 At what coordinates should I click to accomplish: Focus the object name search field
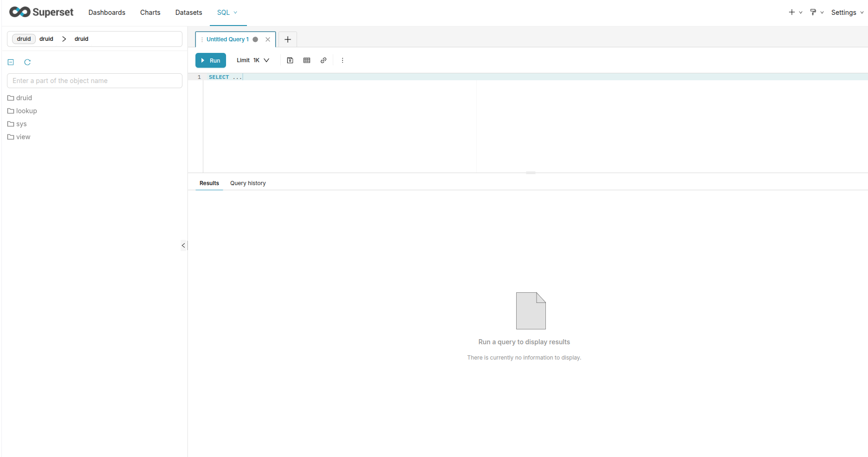(95, 81)
